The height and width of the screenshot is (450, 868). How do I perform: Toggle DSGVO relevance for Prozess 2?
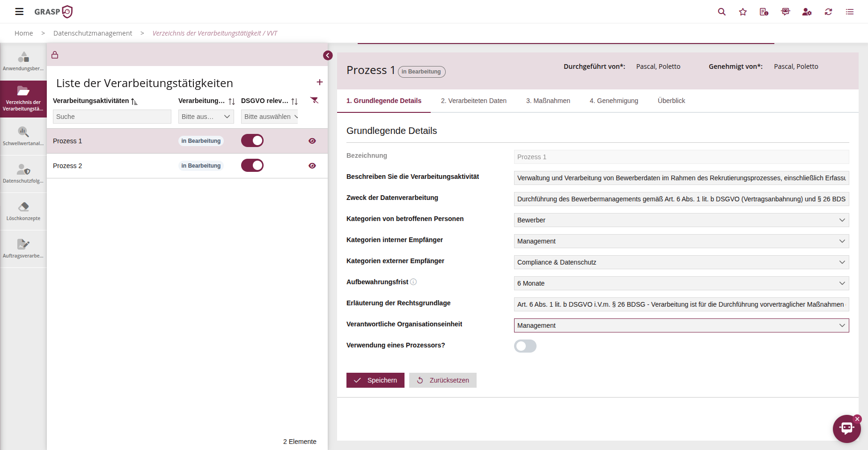coord(252,166)
